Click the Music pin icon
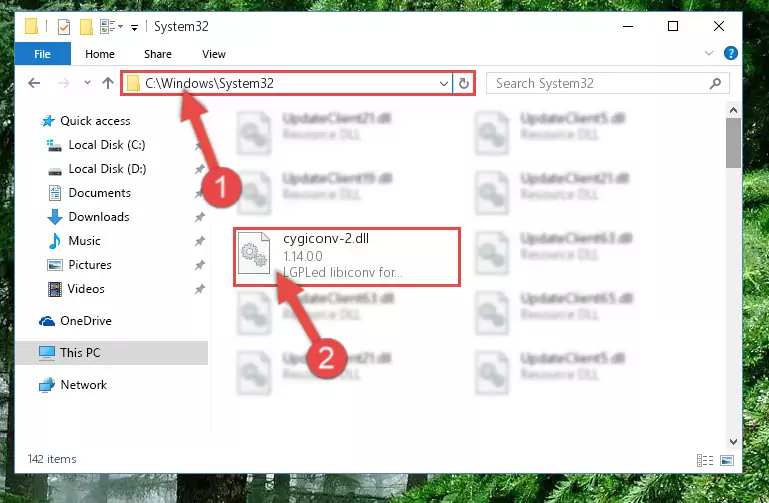Image resolution: width=769 pixels, height=503 pixels. 200,241
